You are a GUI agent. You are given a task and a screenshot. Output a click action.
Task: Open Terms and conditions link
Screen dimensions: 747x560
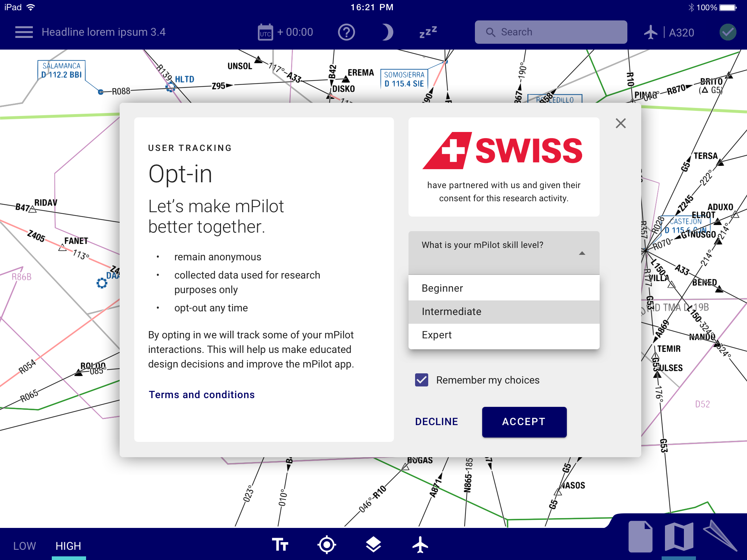click(201, 394)
